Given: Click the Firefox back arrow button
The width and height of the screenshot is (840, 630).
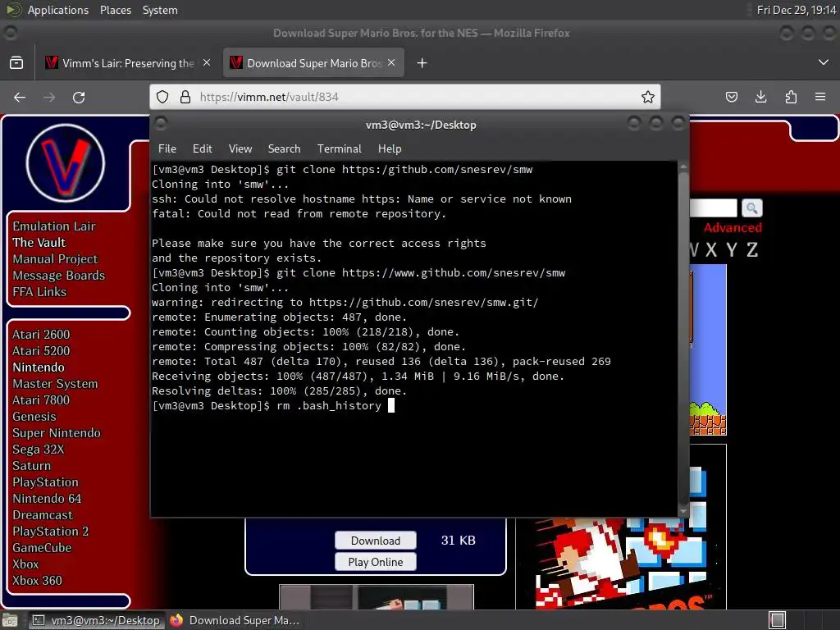Looking at the screenshot, I should coord(20,97).
